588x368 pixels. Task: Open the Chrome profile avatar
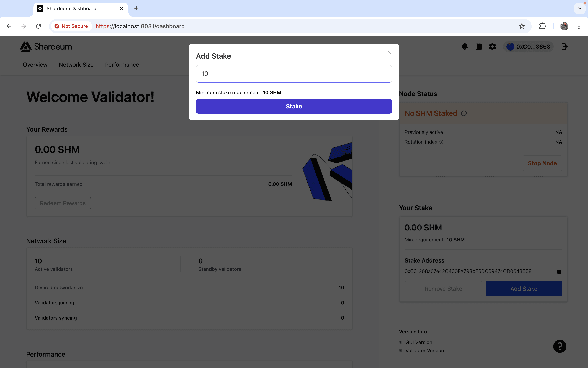click(564, 26)
